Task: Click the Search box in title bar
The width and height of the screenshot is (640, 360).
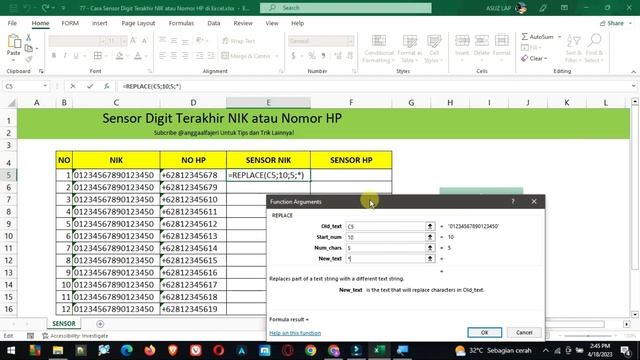Action: [x=346, y=8]
